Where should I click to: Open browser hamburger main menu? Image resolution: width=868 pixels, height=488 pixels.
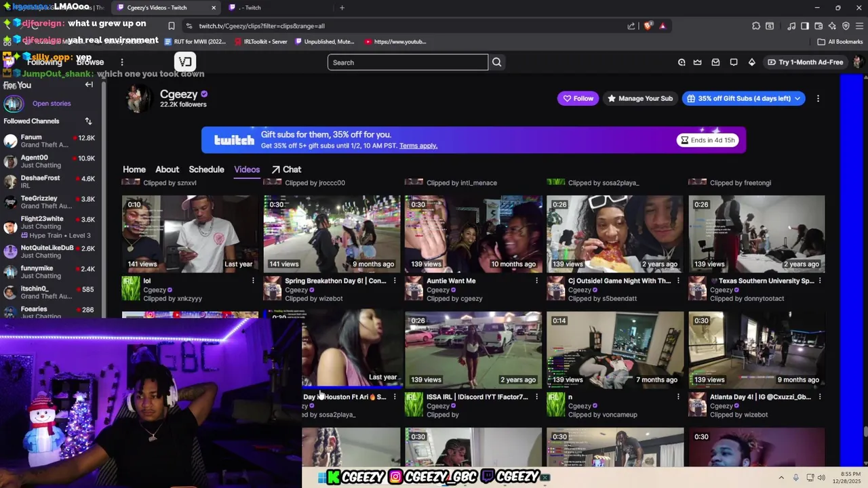(x=859, y=26)
